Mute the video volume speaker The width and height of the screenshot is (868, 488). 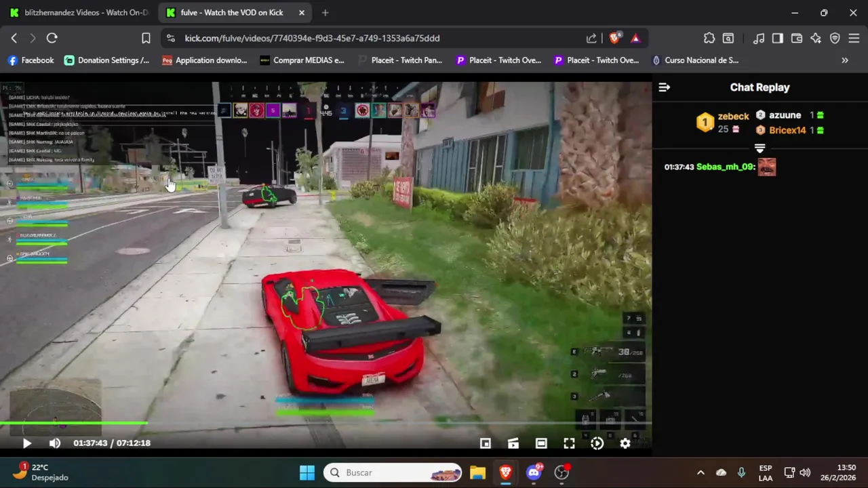[55, 443]
